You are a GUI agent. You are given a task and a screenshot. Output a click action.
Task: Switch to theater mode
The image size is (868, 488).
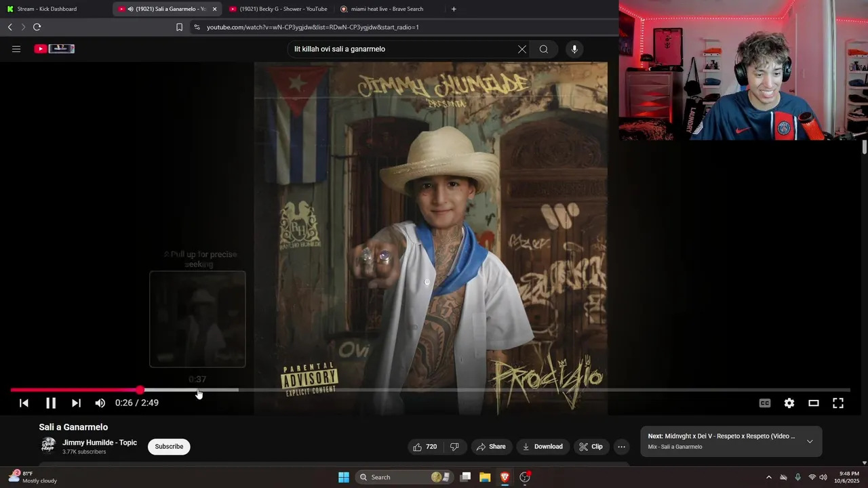[814, 403]
